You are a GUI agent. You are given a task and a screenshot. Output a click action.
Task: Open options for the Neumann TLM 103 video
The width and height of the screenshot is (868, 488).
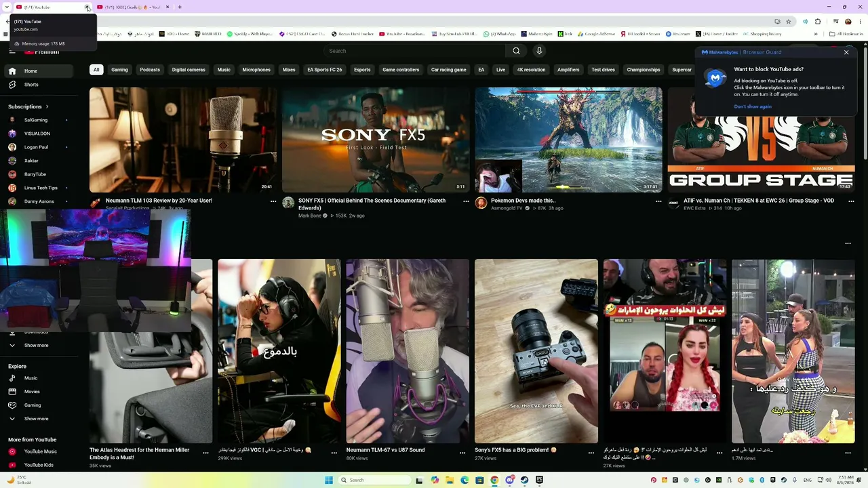pos(273,201)
